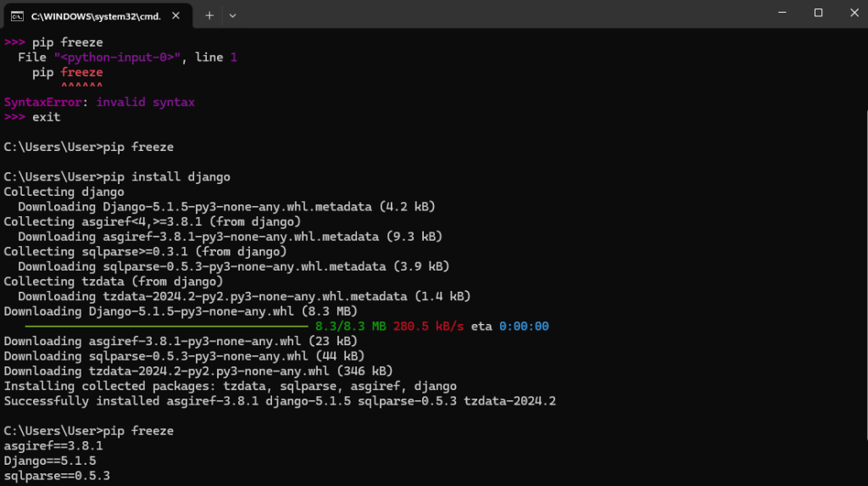The height and width of the screenshot is (486, 868).
Task: Click the '>>> exit' Python prompt line
Action: 32,117
